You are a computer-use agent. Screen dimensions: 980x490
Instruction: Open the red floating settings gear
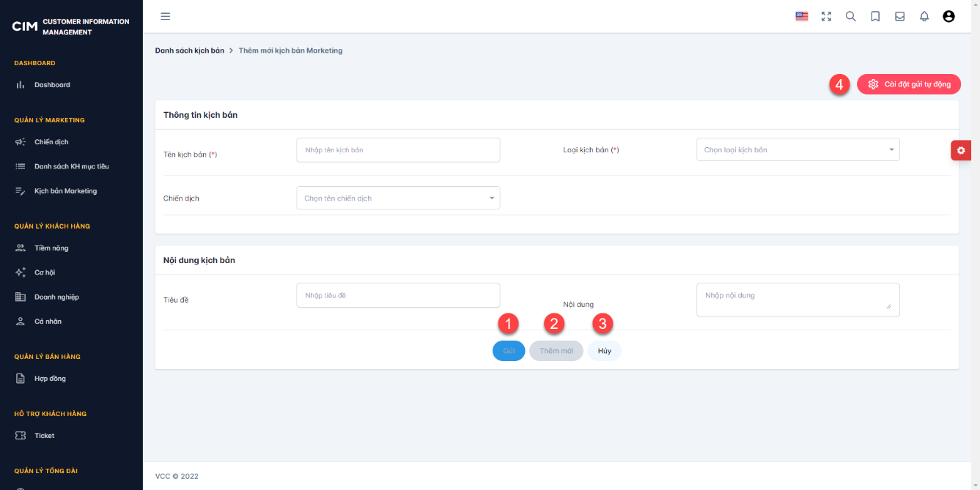tap(961, 150)
